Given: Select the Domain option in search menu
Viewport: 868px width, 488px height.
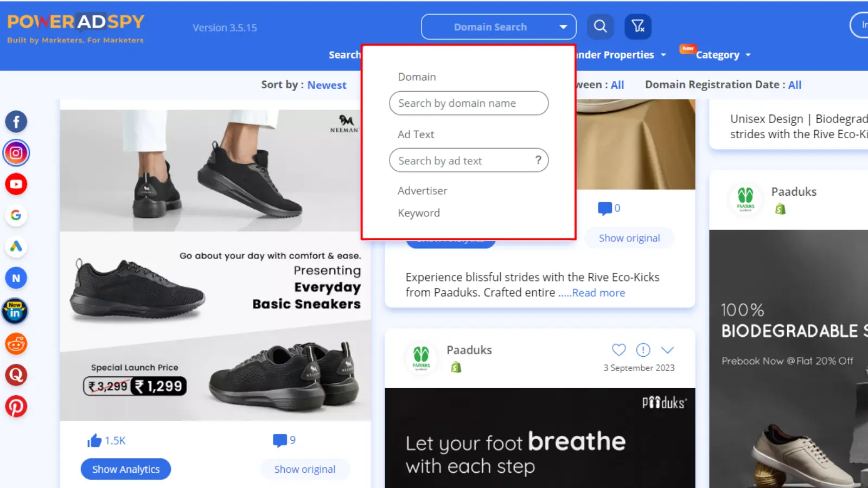Looking at the screenshot, I should pyautogui.click(x=417, y=76).
